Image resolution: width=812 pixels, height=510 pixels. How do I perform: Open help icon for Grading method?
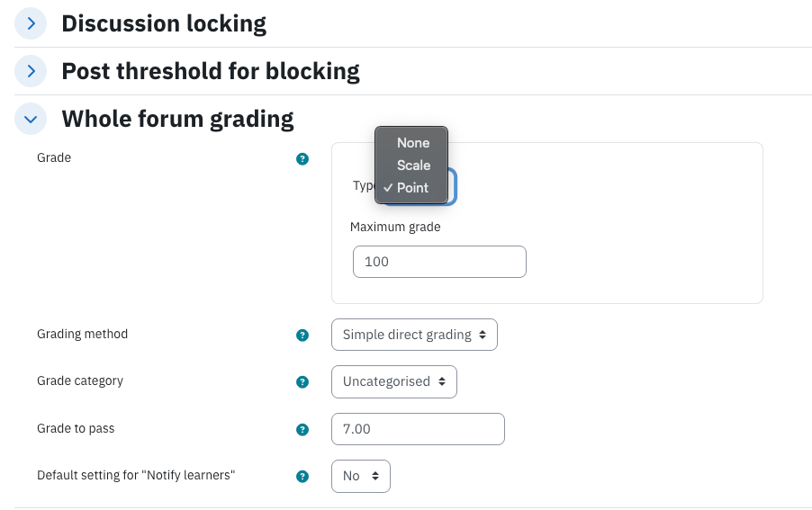[x=302, y=336]
